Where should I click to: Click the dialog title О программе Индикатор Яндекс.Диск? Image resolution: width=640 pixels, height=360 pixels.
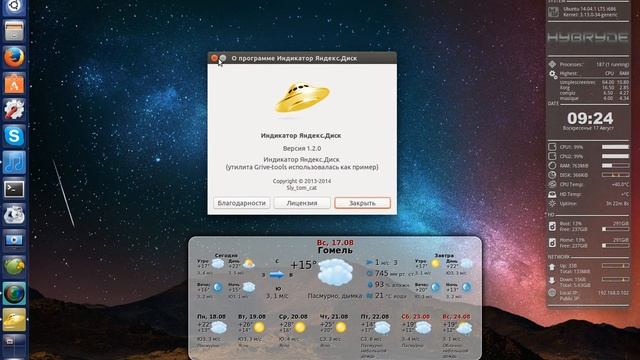click(294, 58)
